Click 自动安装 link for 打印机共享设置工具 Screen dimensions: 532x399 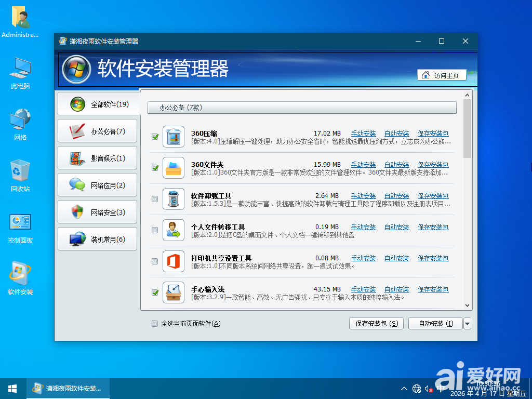[396, 258]
